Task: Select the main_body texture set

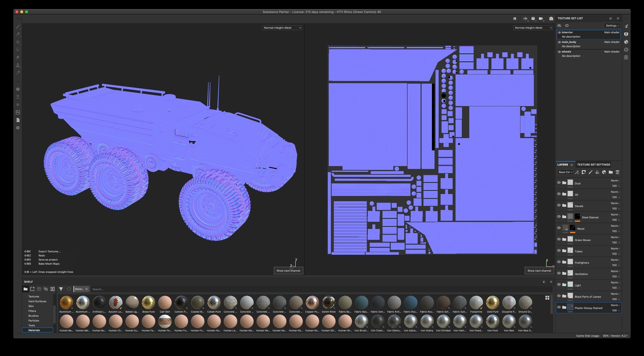Action: coord(589,44)
